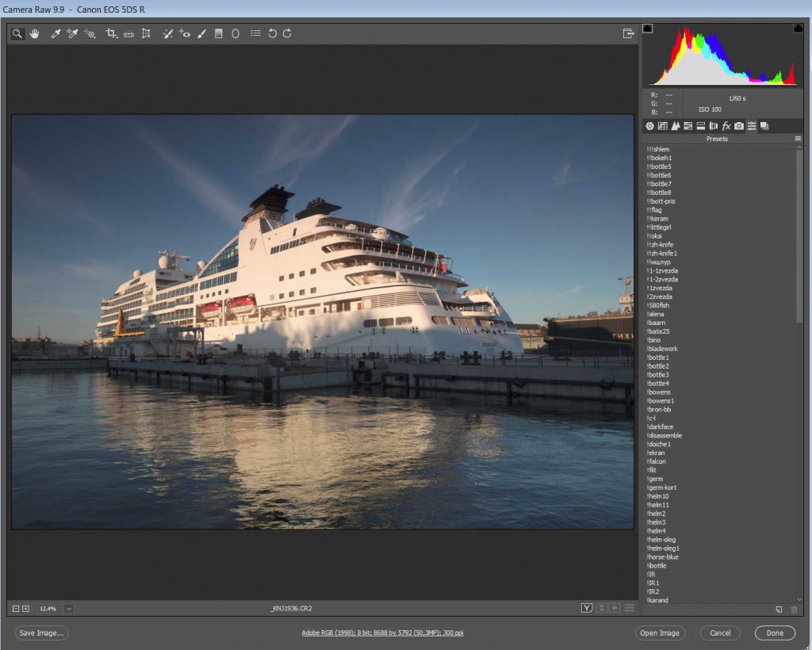Open the Presets panel flyout menu
The width and height of the screenshot is (812, 650).
point(798,139)
